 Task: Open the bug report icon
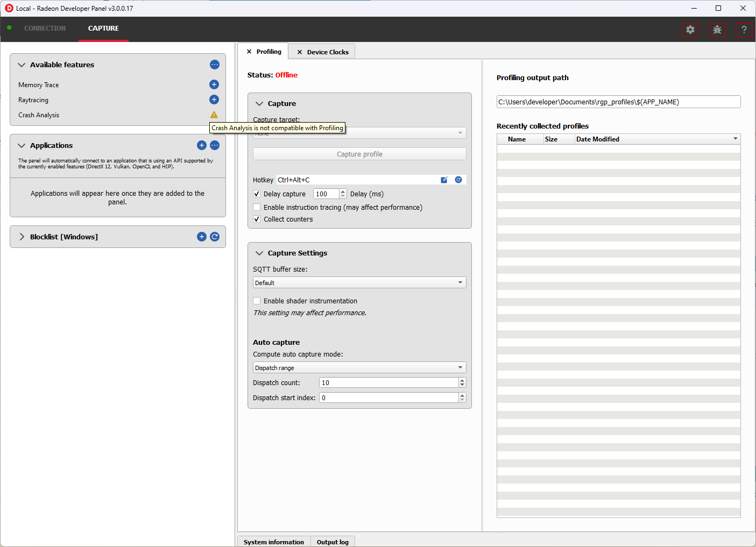(717, 30)
